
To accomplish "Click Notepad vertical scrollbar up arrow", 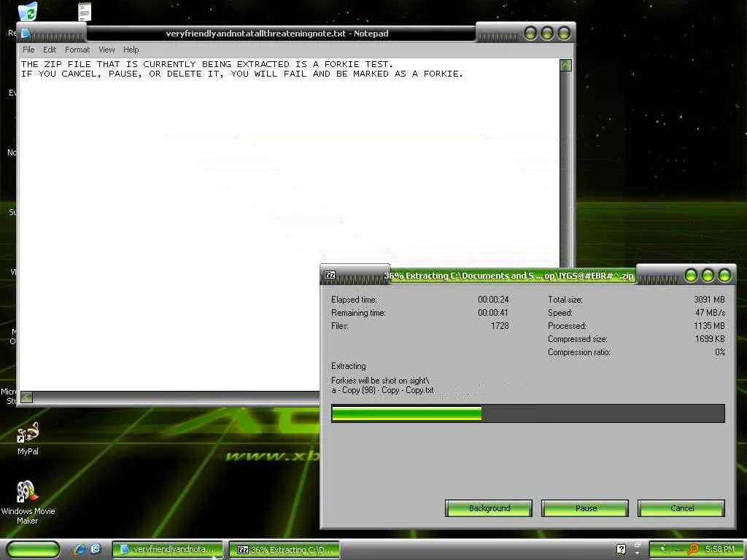I will (x=565, y=65).
